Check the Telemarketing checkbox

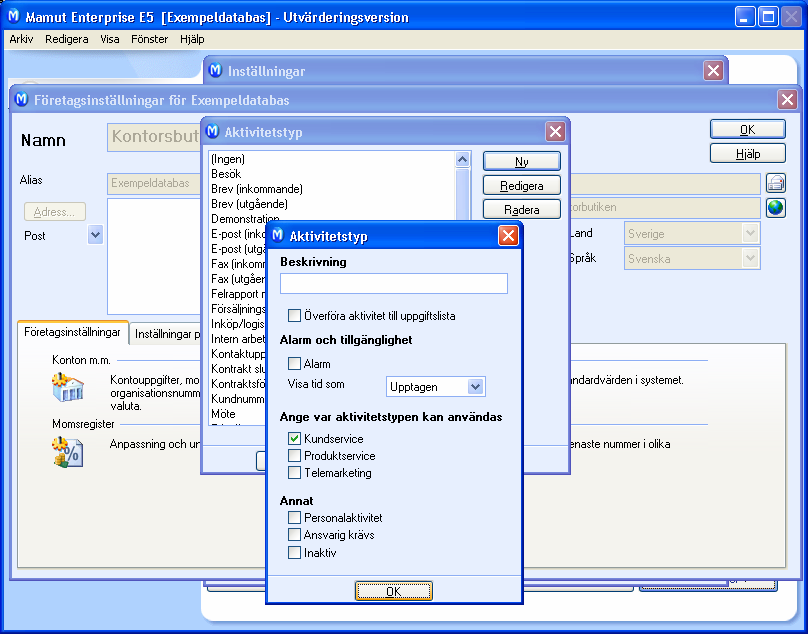tap(294, 473)
